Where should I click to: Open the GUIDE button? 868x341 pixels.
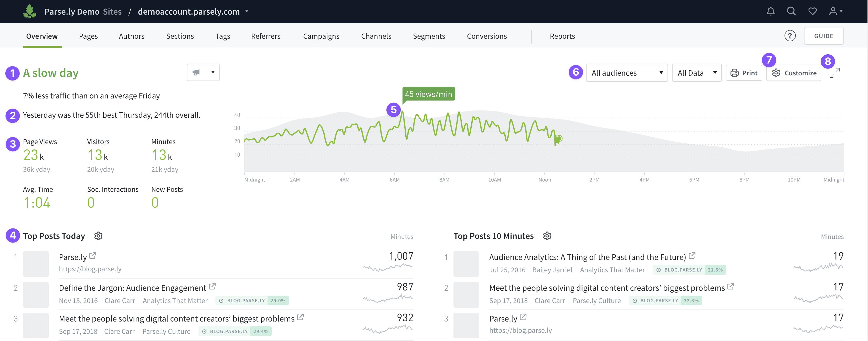(823, 36)
